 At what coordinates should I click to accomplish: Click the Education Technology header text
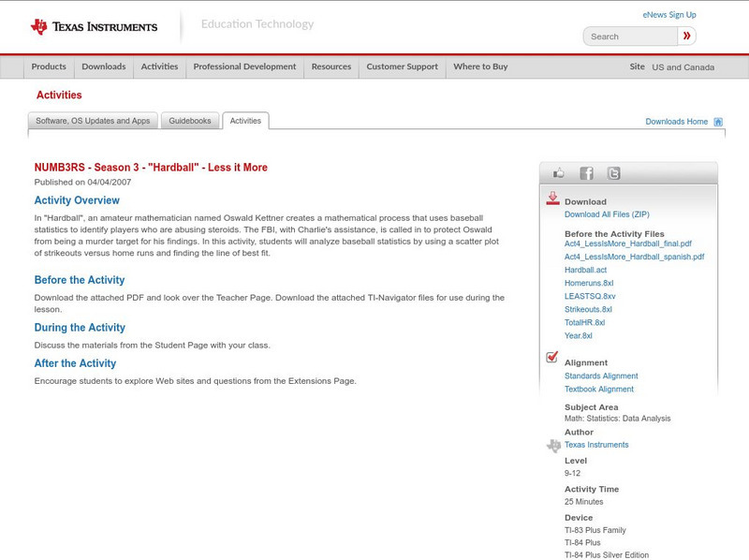(257, 24)
